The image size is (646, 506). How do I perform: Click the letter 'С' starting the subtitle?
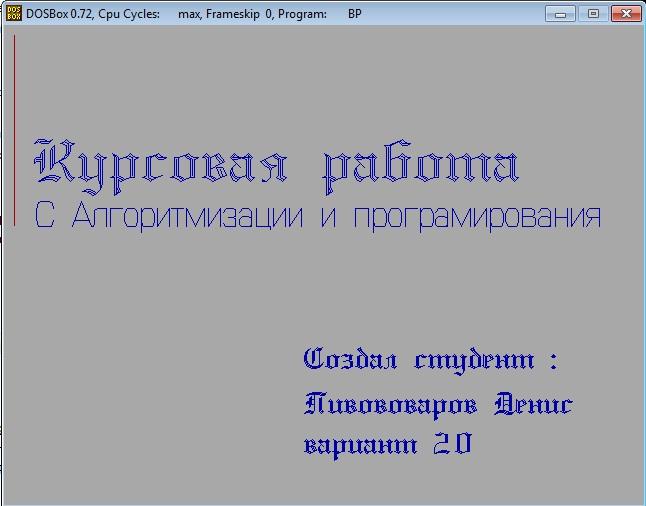point(43,217)
